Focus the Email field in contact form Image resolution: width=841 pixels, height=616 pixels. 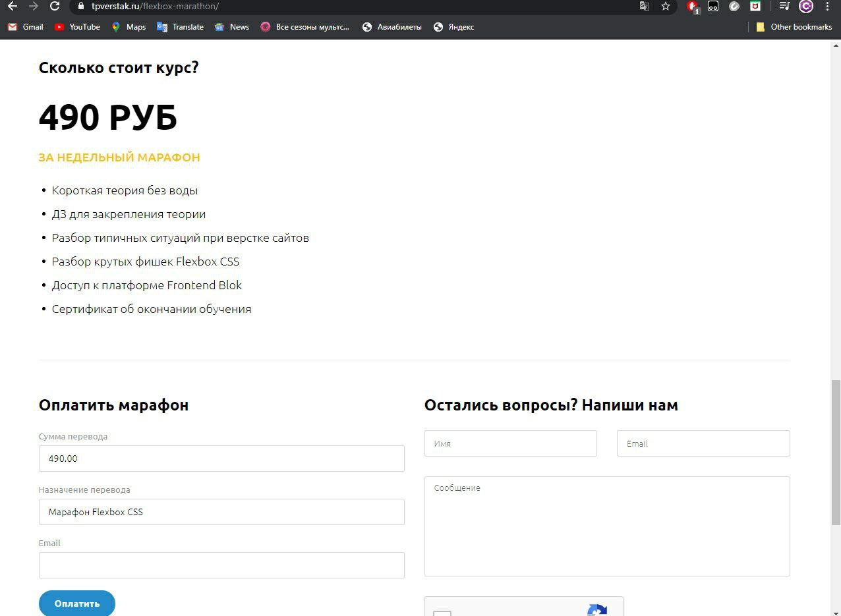(703, 443)
